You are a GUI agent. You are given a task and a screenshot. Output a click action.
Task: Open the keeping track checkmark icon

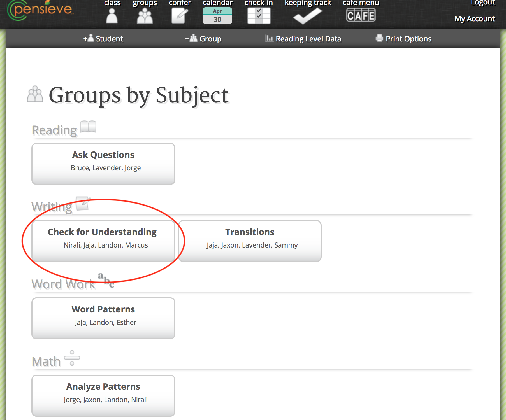point(308,16)
